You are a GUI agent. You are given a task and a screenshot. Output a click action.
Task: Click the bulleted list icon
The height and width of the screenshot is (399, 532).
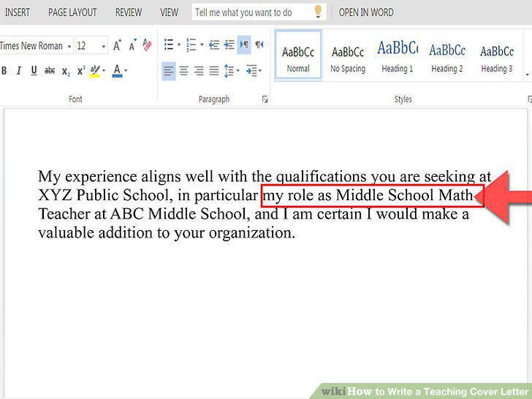[169, 45]
